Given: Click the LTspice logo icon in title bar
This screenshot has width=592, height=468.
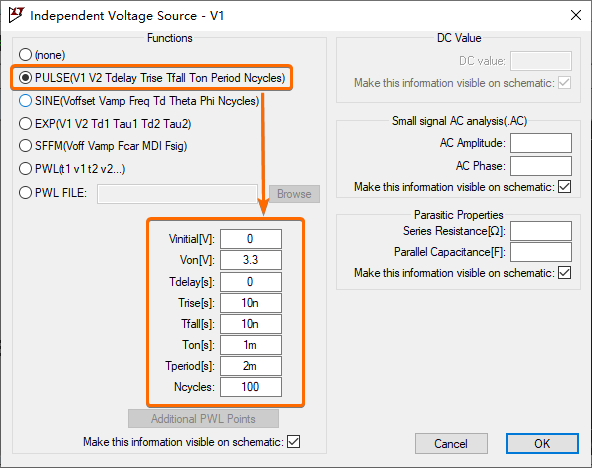Looking at the screenshot, I should (16, 15).
